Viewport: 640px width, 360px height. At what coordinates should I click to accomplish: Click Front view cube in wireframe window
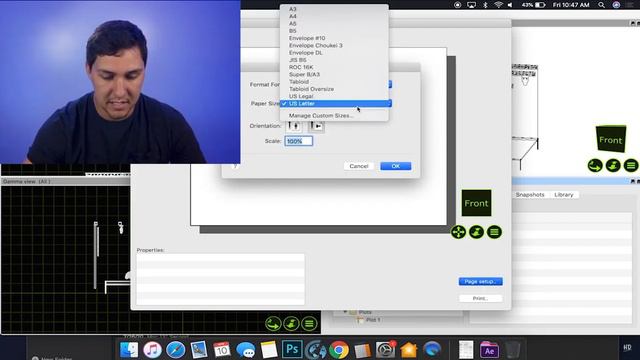(611, 139)
